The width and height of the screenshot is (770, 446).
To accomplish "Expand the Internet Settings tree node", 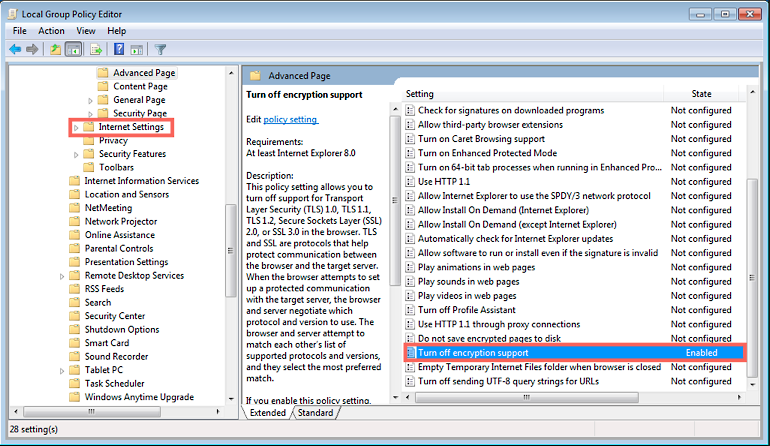I will [77, 127].
